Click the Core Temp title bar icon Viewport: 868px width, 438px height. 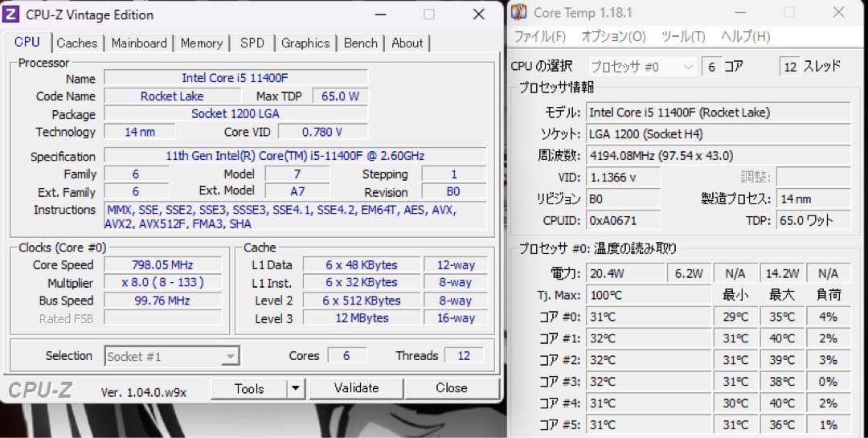518,12
